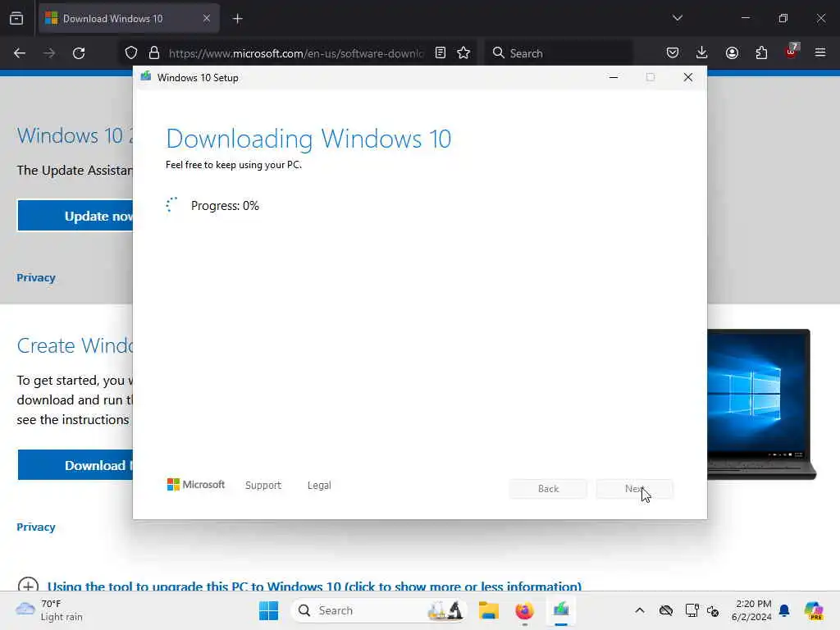
Task: Click the Firefox address bar URL
Action: pyautogui.click(x=295, y=53)
